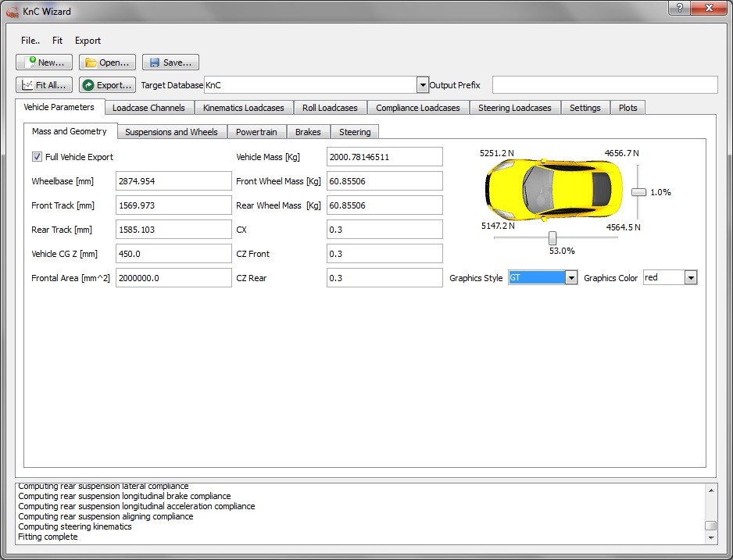Expand the Target Database dropdown
The image size is (733, 560).
coord(423,85)
